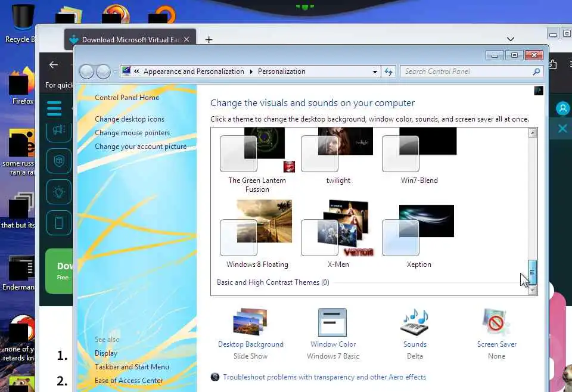Open the breadcrumb overflow double-chevron
The width and height of the screenshot is (572, 392).
click(x=136, y=71)
